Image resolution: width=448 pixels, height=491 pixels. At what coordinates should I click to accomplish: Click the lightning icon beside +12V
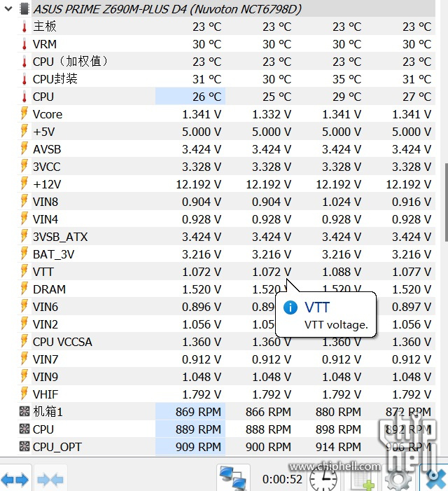[24, 184]
